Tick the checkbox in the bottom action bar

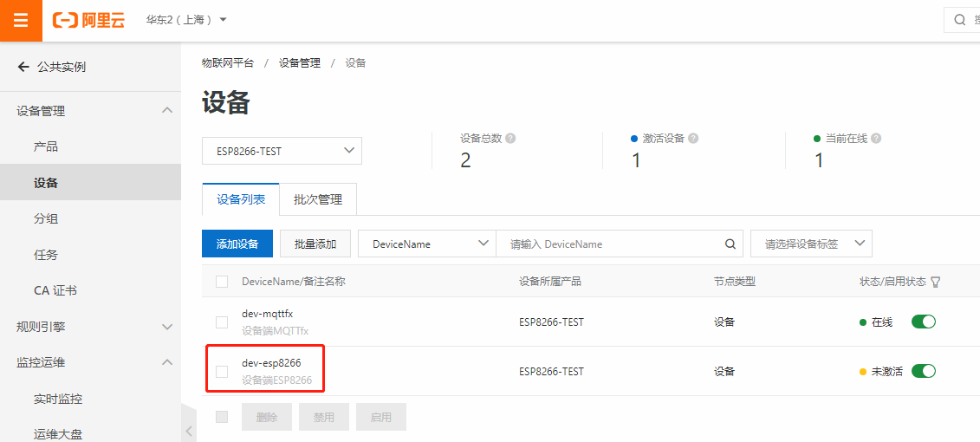(222, 416)
